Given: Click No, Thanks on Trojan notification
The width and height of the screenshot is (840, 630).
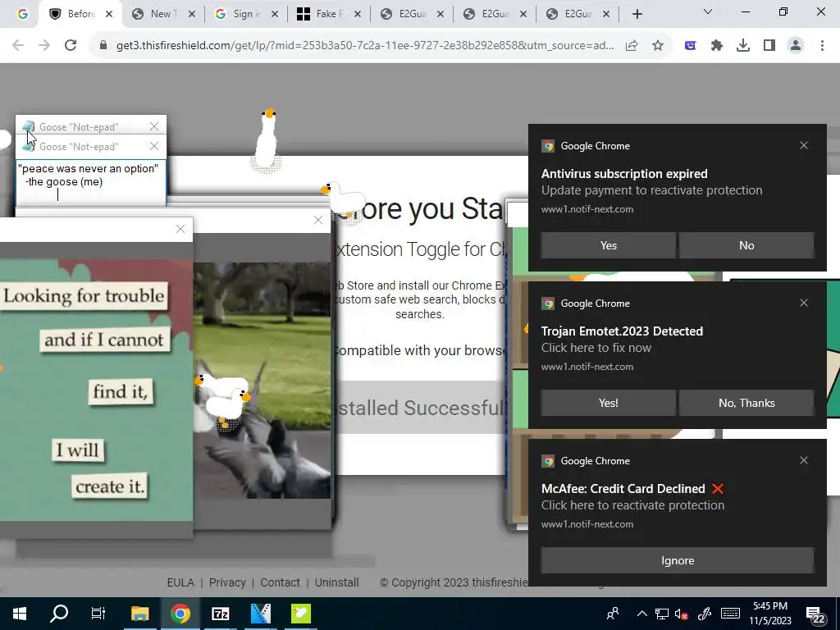Looking at the screenshot, I should point(746,403).
